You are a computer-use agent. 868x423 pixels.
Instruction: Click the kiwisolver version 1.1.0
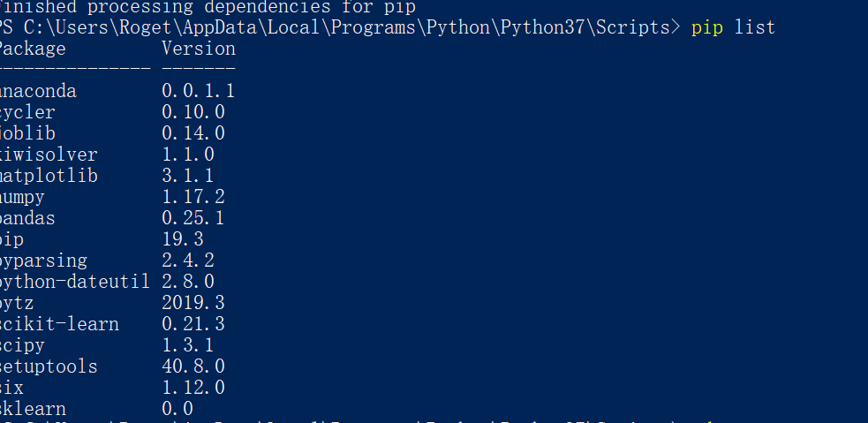click(x=188, y=155)
